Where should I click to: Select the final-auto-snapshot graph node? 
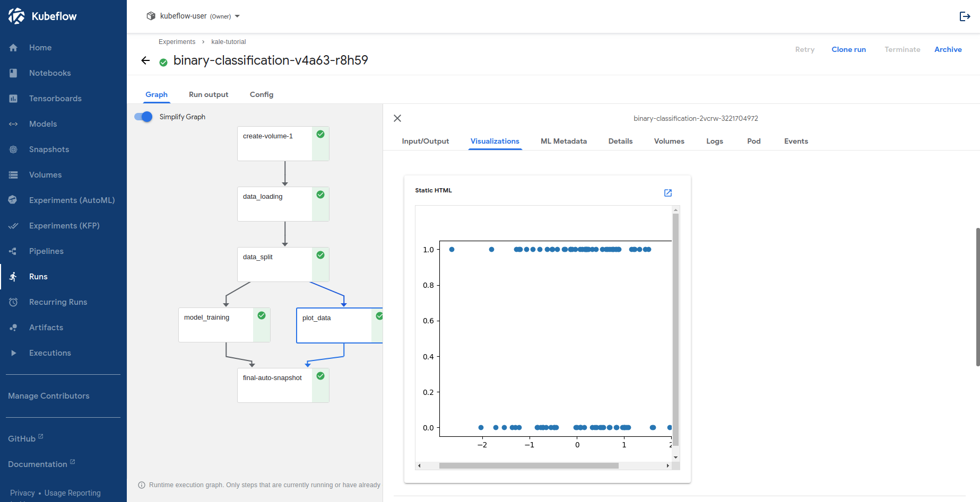(x=283, y=385)
